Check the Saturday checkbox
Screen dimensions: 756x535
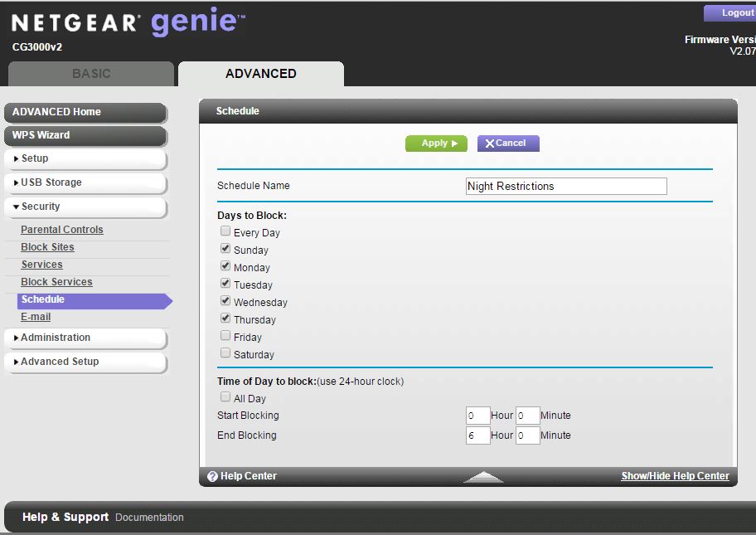point(225,353)
